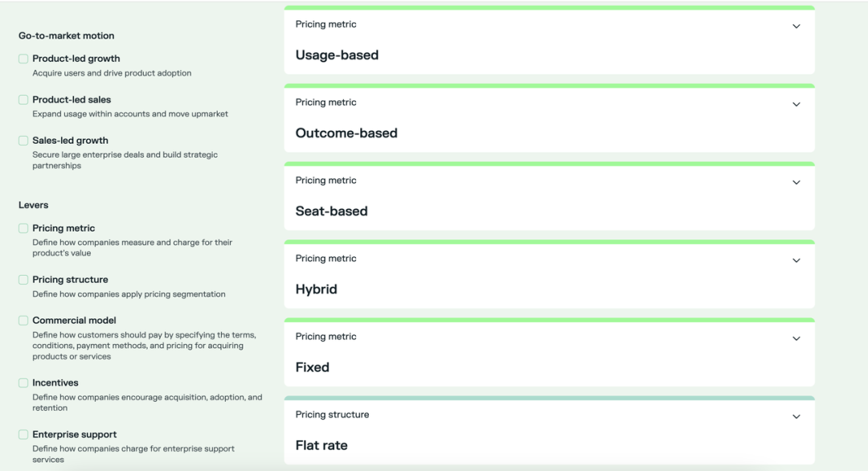Screen dimensions: 868x471
Task: Expand the Fixed pricing metric chevron
Action: click(x=796, y=338)
